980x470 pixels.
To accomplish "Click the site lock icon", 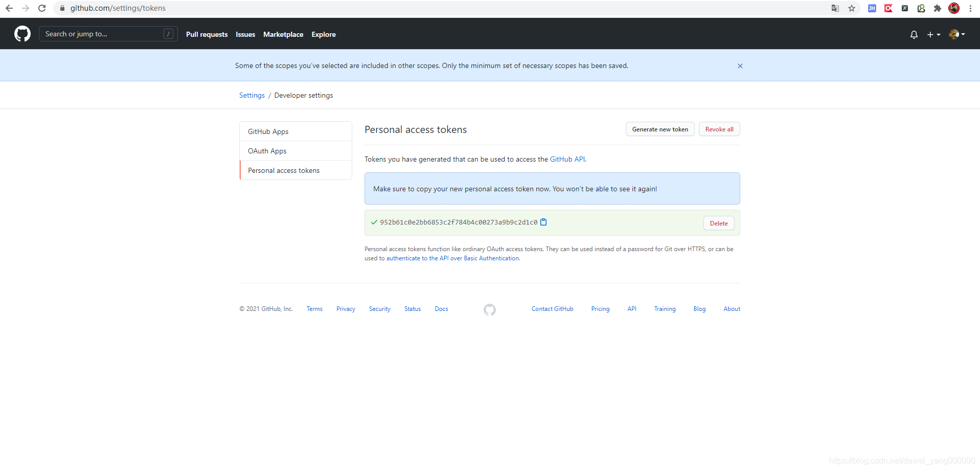I will [x=62, y=8].
